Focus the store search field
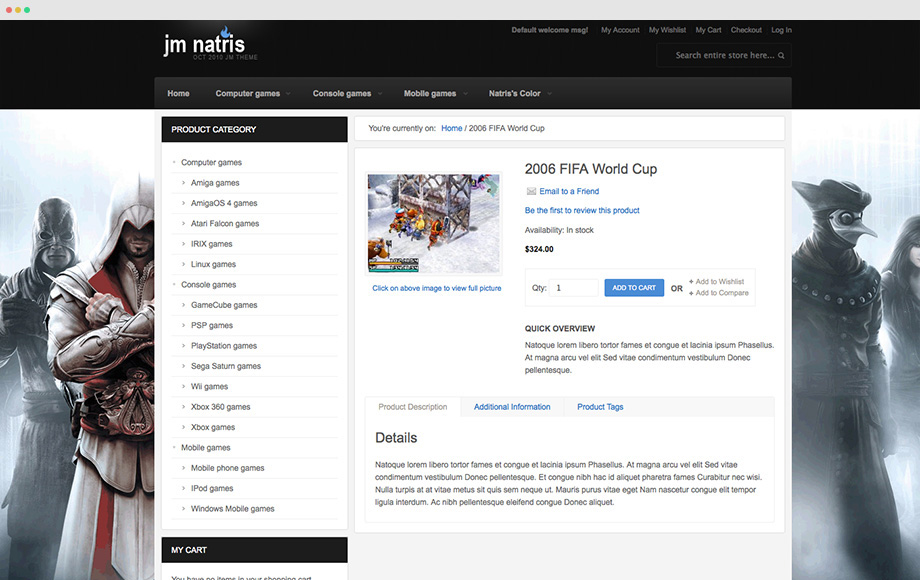Screen dimensions: 920x580 (725, 55)
